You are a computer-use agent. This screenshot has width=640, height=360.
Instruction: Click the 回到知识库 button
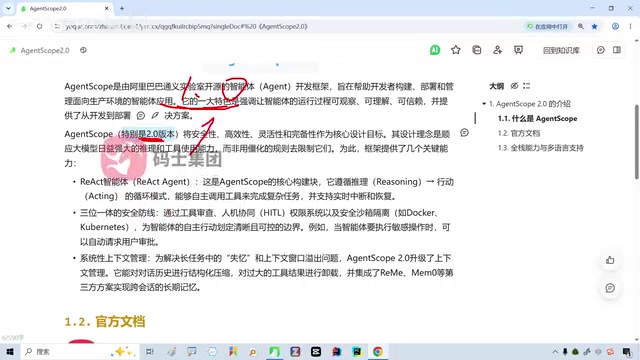coord(561,51)
